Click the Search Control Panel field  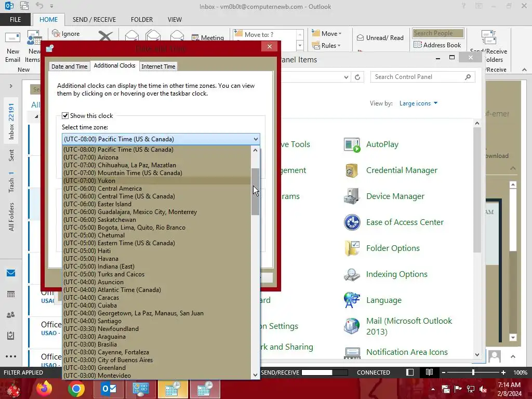click(423, 77)
